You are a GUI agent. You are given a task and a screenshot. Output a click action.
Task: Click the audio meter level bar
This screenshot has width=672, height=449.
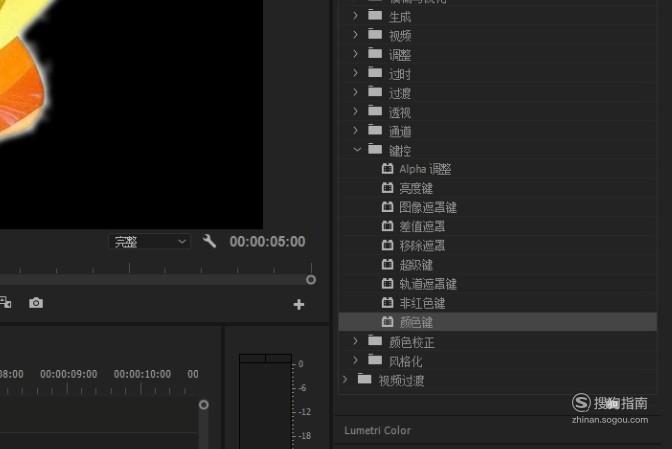(x=265, y=401)
